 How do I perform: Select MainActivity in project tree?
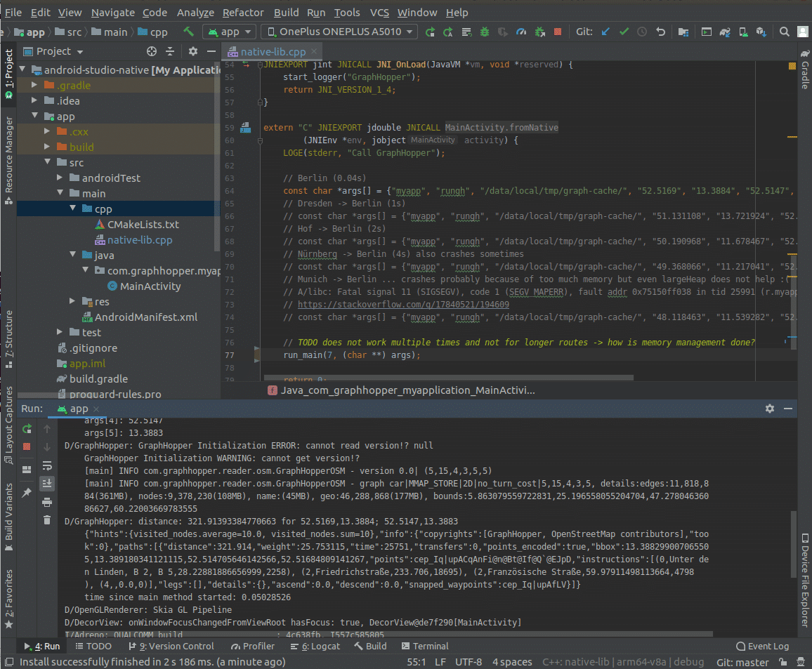[150, 286]
